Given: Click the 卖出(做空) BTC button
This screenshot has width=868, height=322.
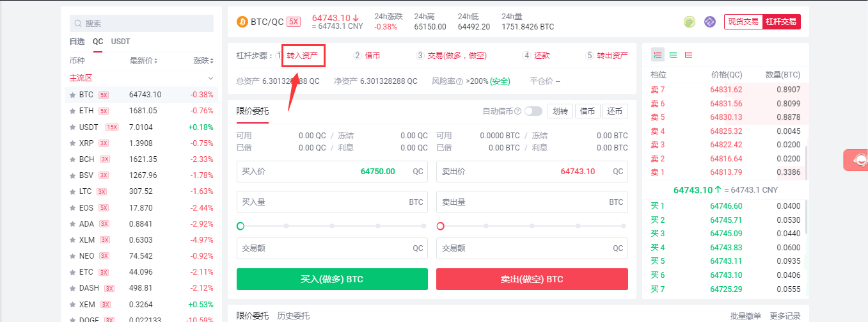Looking at the screenshot, I should click(532, 279).
